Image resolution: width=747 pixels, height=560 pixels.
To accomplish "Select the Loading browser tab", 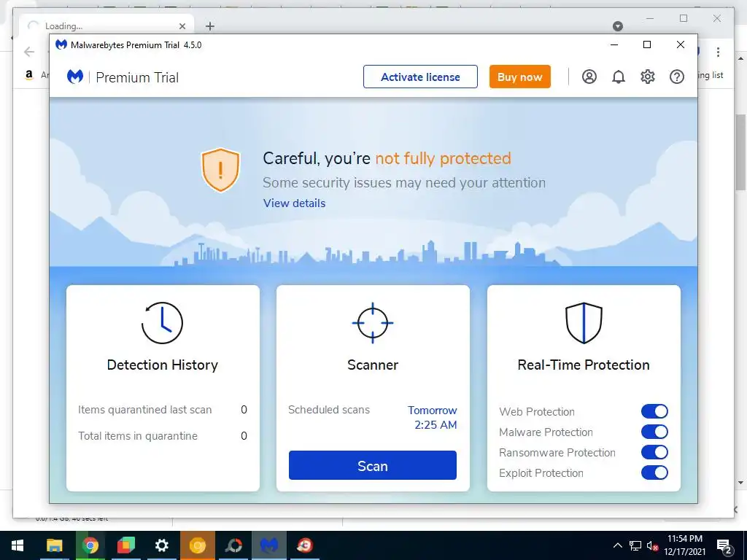I will (107, 26).
